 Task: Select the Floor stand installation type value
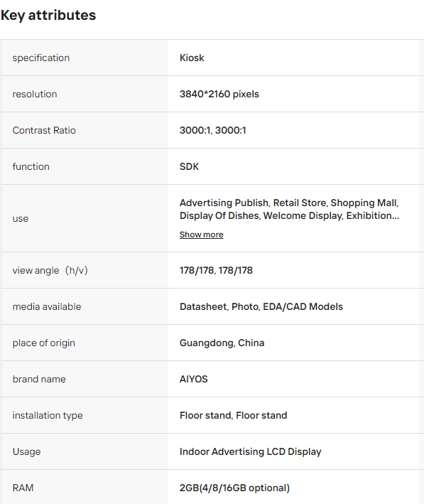233,415
